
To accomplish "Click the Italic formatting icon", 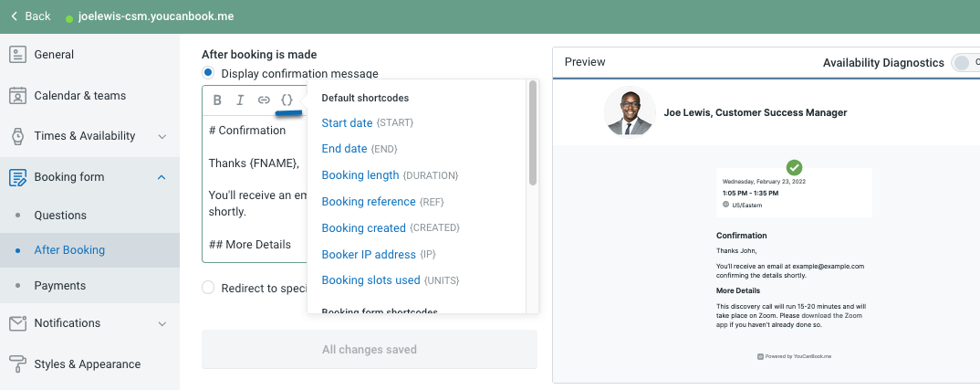I will [240, 100].
